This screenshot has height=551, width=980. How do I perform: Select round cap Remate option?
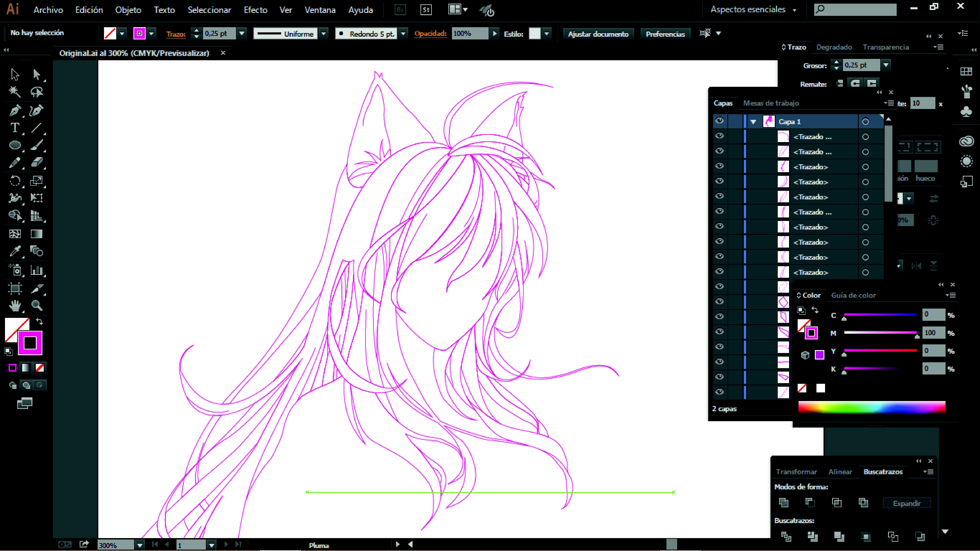(855, 83)
